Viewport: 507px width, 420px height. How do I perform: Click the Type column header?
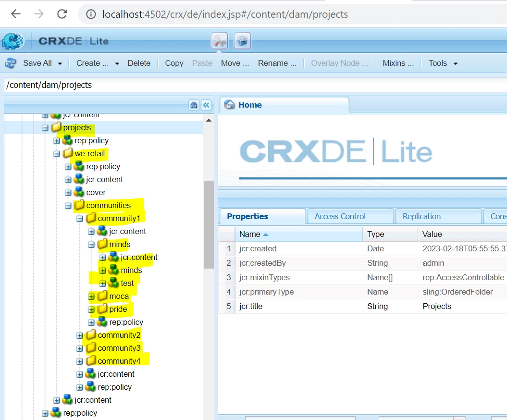click(x=391, y=234)
